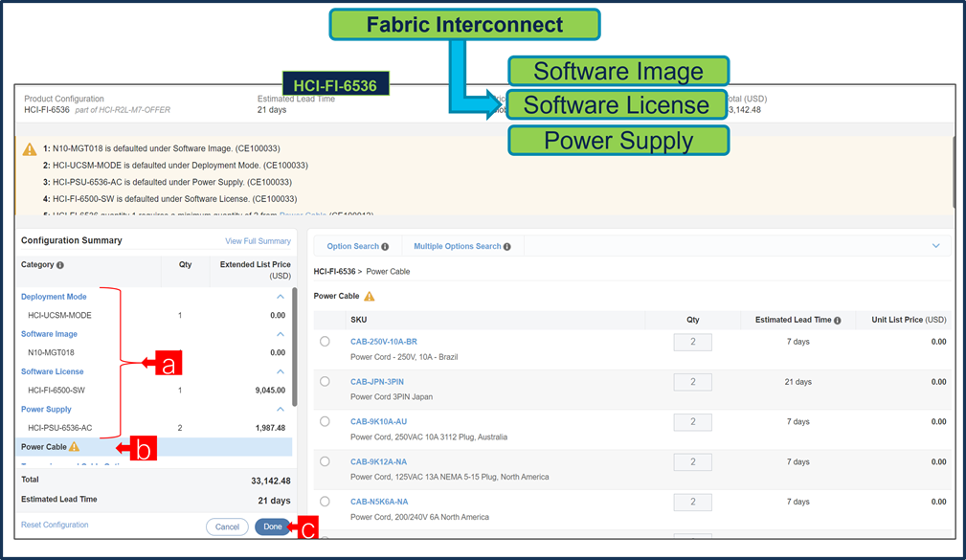This screenshot has height=560, width=966.
Task: Click the Configuration Summary scrollbar
Action: point(295,347)
